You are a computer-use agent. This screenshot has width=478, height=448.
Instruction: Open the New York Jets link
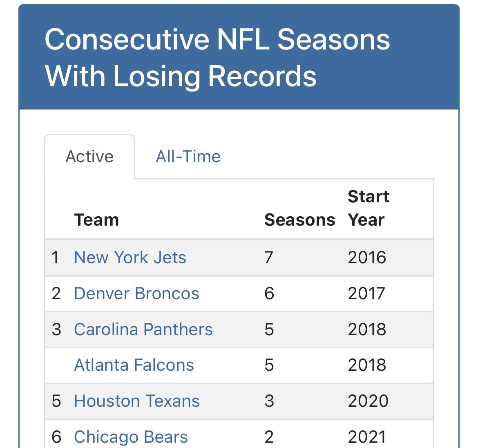pyautogui.click(x=130, y=258)
